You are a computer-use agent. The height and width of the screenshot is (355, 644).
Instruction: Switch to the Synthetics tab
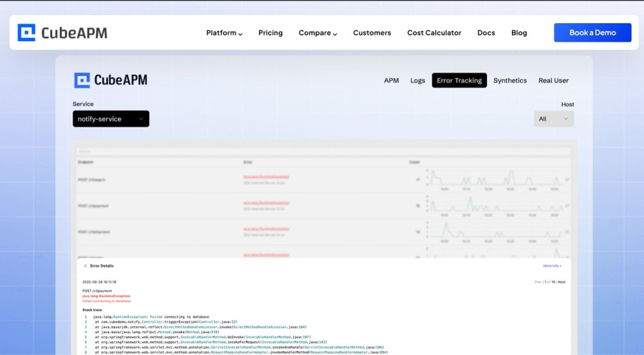pyautogui.click(x=510, y=80)
